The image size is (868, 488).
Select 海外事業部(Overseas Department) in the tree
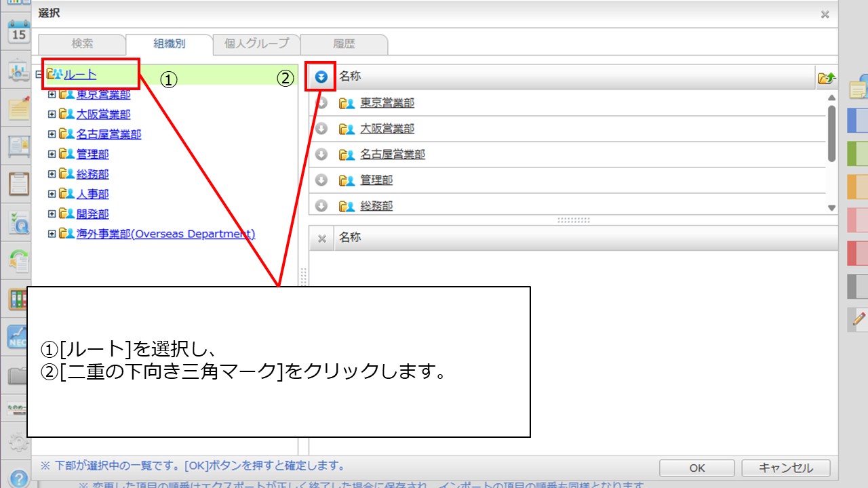[166, 234]
